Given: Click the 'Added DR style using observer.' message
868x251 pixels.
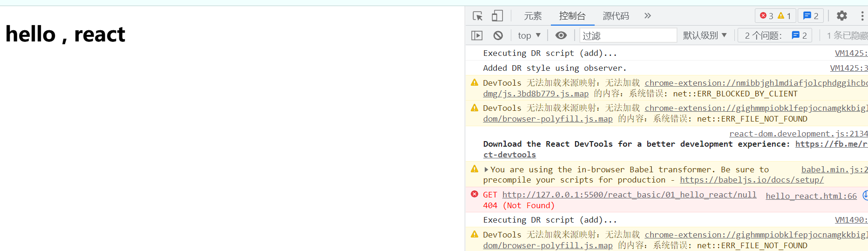Looking at the screenshot, I should pyautogui.click(x=555, y=68).
